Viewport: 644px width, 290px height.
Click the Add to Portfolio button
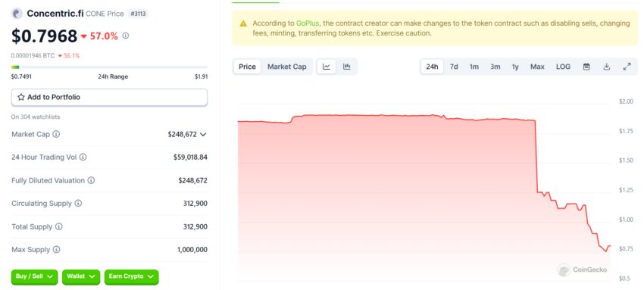(x=109, y=97)
